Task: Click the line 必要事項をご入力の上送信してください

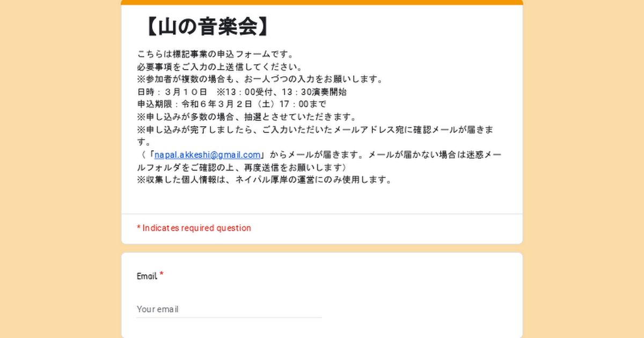Action: click(220, 67)
